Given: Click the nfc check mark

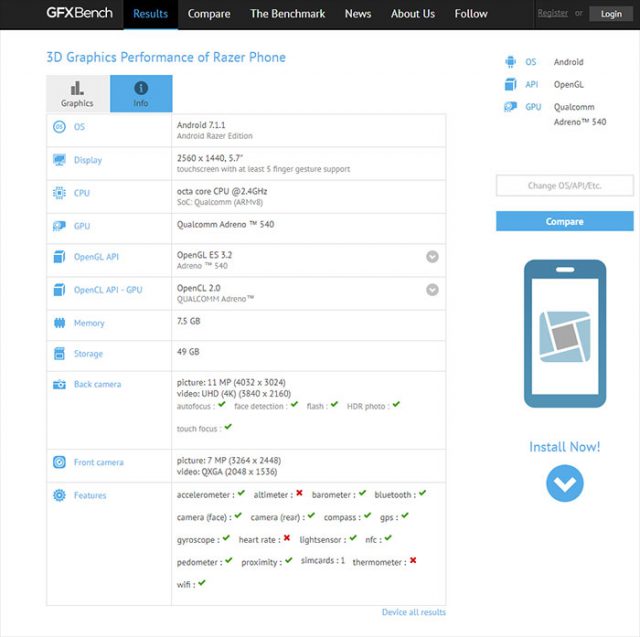Looking at the screenshot, I should click(x=388, y=538).
